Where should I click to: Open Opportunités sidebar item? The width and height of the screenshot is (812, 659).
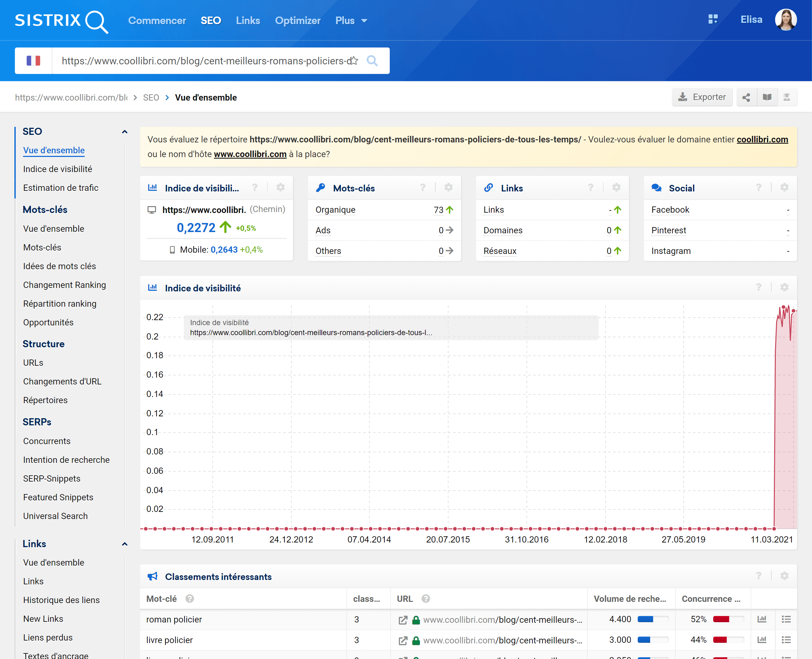[48, 323]
